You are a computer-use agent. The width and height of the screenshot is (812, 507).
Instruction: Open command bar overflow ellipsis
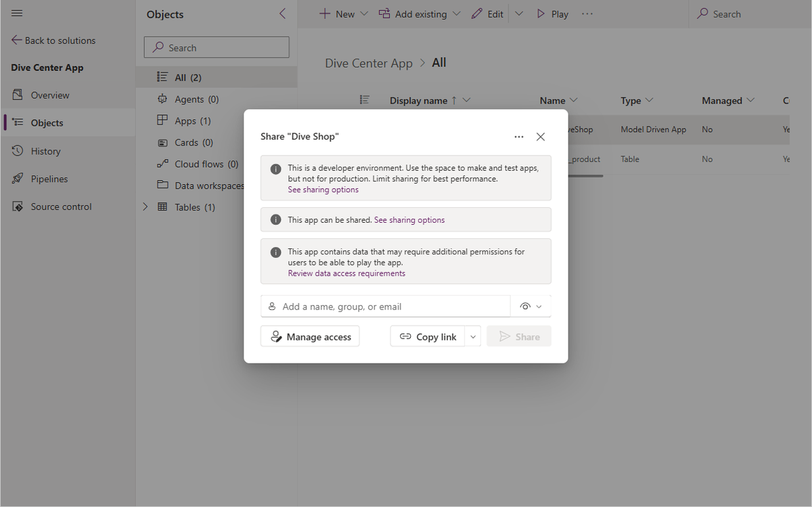[587, 14]
